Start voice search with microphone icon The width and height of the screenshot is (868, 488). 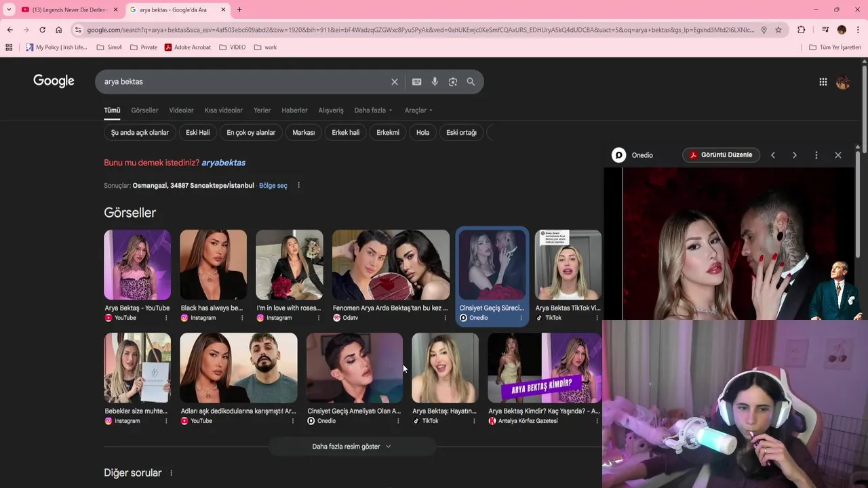click(x=435, y=81)
